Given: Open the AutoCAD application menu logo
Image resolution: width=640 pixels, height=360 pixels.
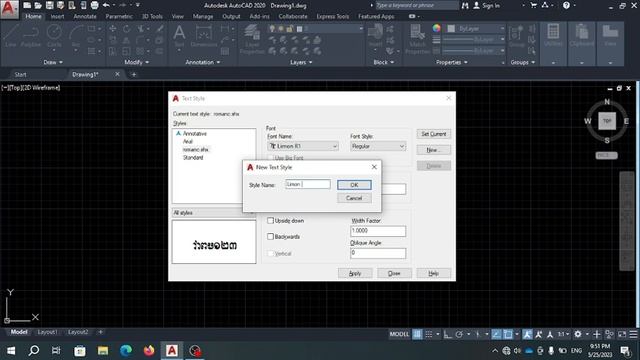Looking at the screenshot, I should (9, 9).
